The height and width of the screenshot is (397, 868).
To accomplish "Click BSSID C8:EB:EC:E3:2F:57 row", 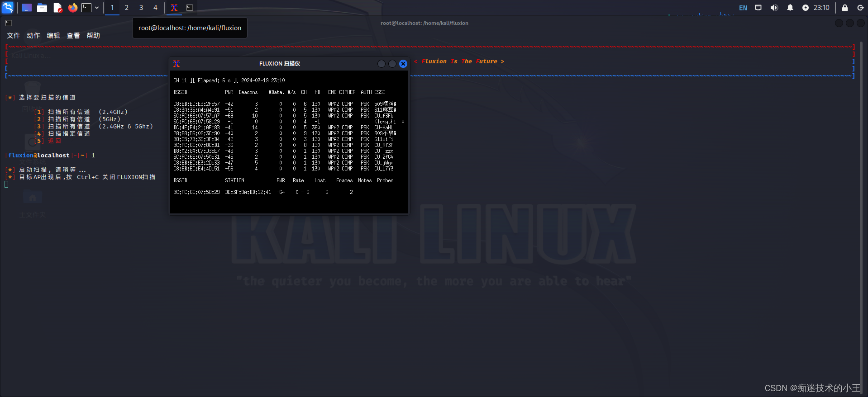I will pyautogui.click(x=285, y=104).
